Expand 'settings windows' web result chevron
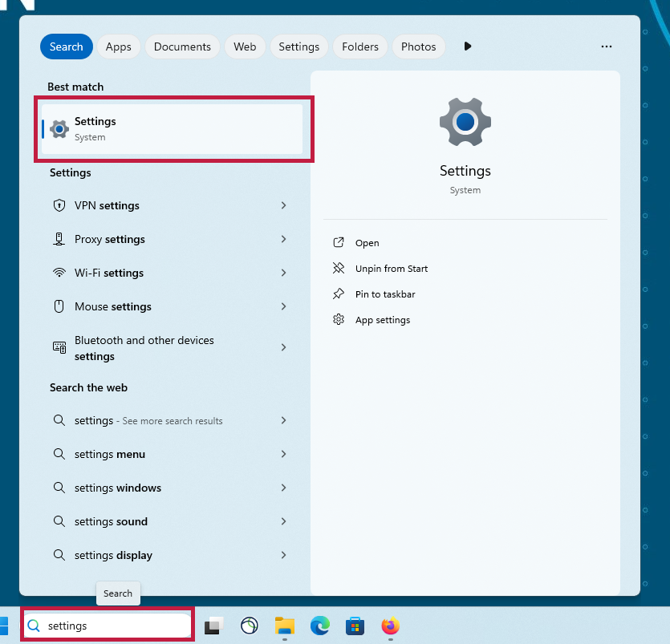670x644 pixels. click(x=283, y=488)
